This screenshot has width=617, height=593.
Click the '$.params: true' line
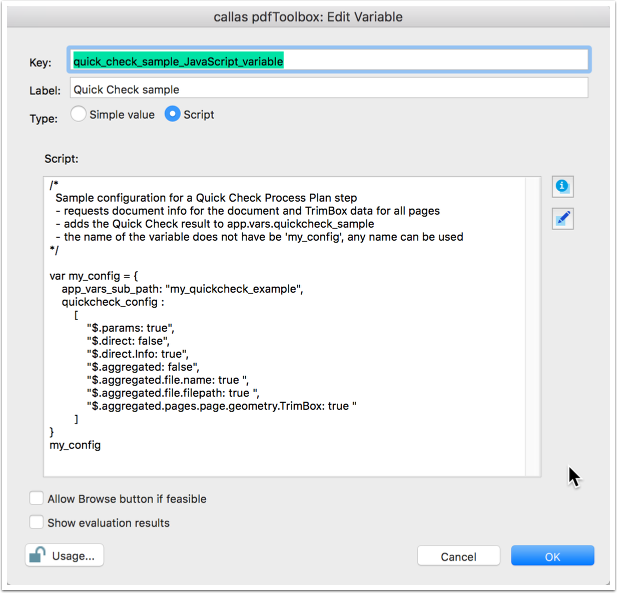point(131,328)
